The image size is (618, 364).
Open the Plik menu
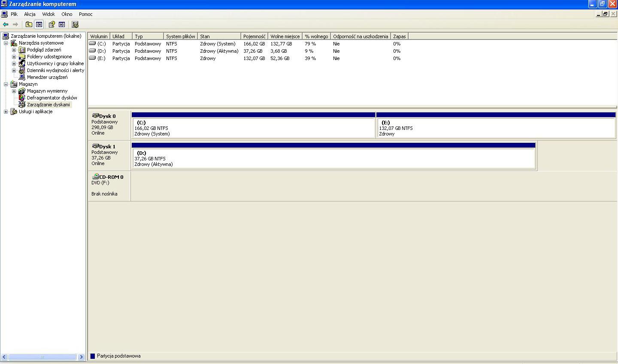[x=14, y=14]
